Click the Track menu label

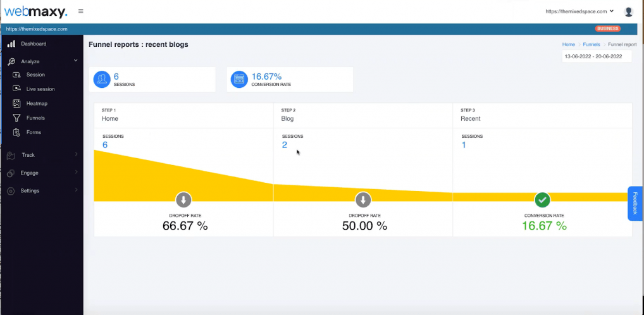pyautogui.click(x=28, y=155)
